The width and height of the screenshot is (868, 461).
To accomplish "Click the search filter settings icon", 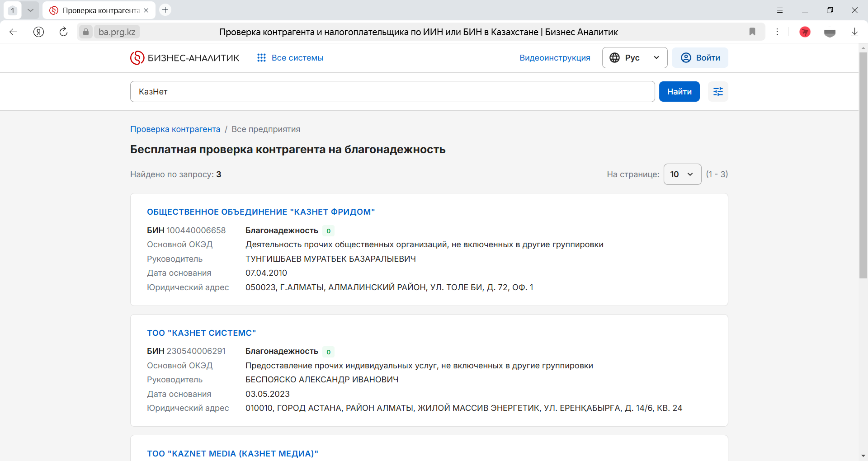I will tap(718, 91).
